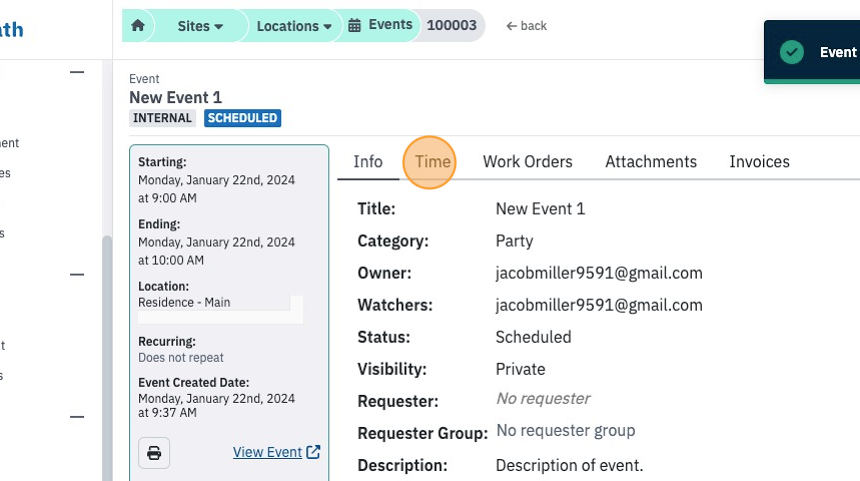
Task: Collapse the bottom sidebar section minus
Action: click(77, 417)
